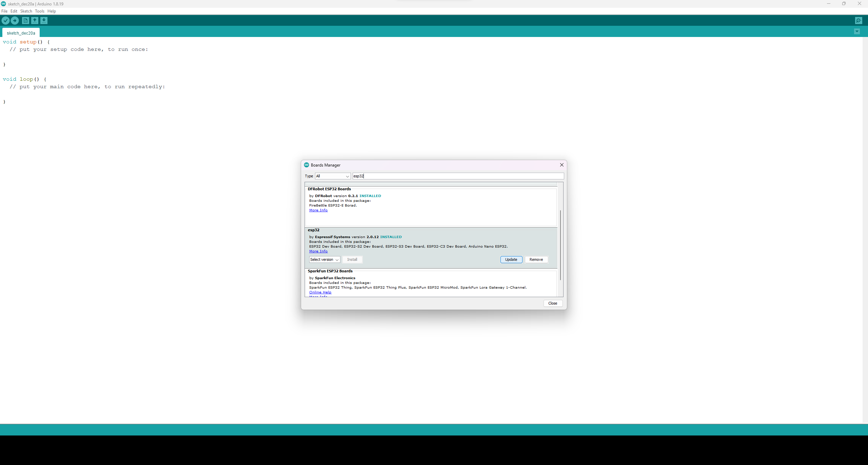868x465 pixels.
Task: Click the esp32 search input field
Action: 458,176
